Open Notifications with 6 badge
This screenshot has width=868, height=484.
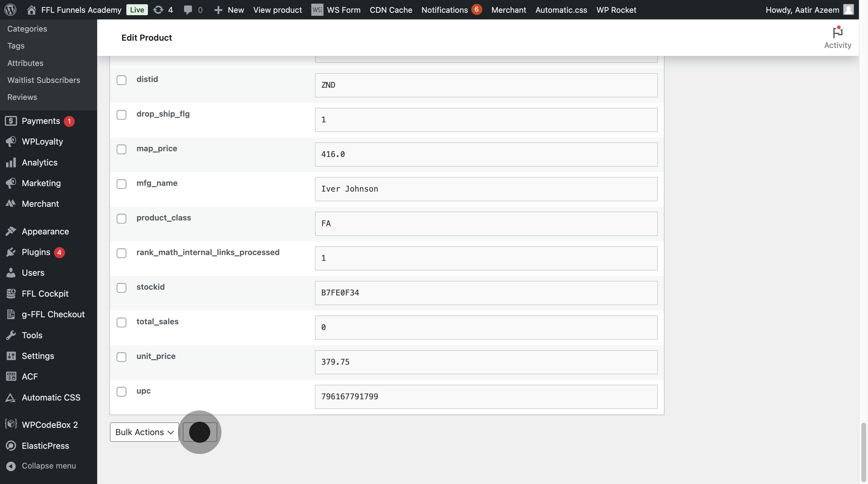[x=452, y=10]
